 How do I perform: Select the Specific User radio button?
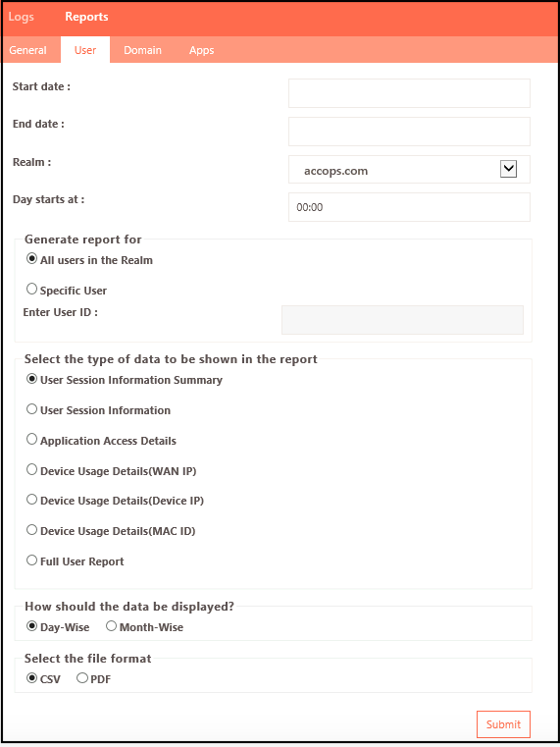pos(32,289)
